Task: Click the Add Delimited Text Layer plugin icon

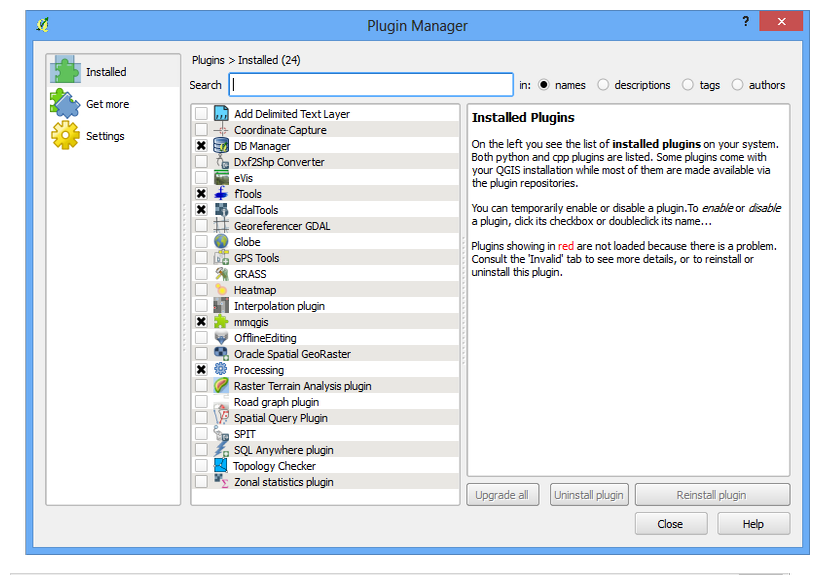Action: pyautogui.click(x=221, y=113)
